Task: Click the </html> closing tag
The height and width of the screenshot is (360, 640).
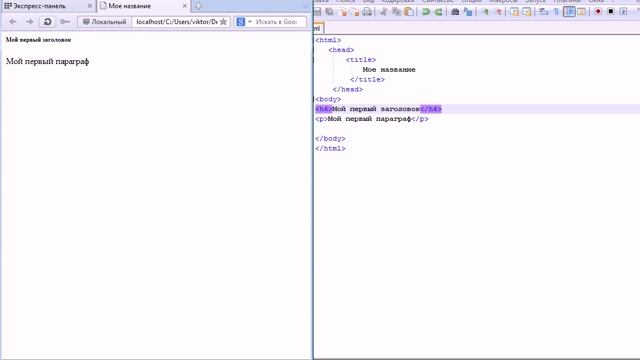Action: pos(330,148)
